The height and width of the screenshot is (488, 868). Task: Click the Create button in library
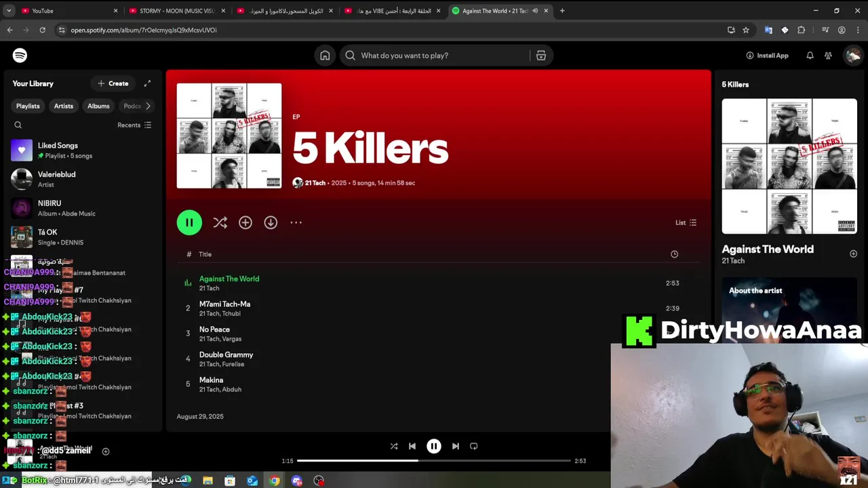(x=113, y=83)
